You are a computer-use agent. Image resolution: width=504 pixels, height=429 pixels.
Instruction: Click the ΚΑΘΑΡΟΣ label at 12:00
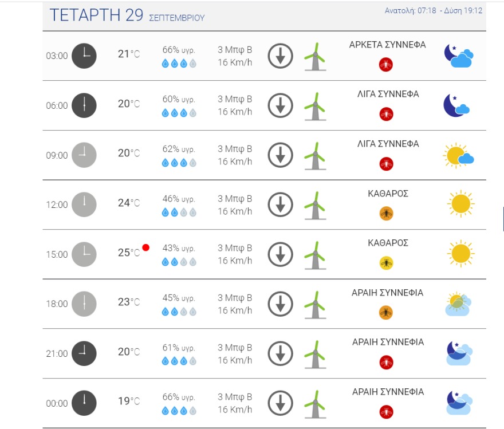388,194
